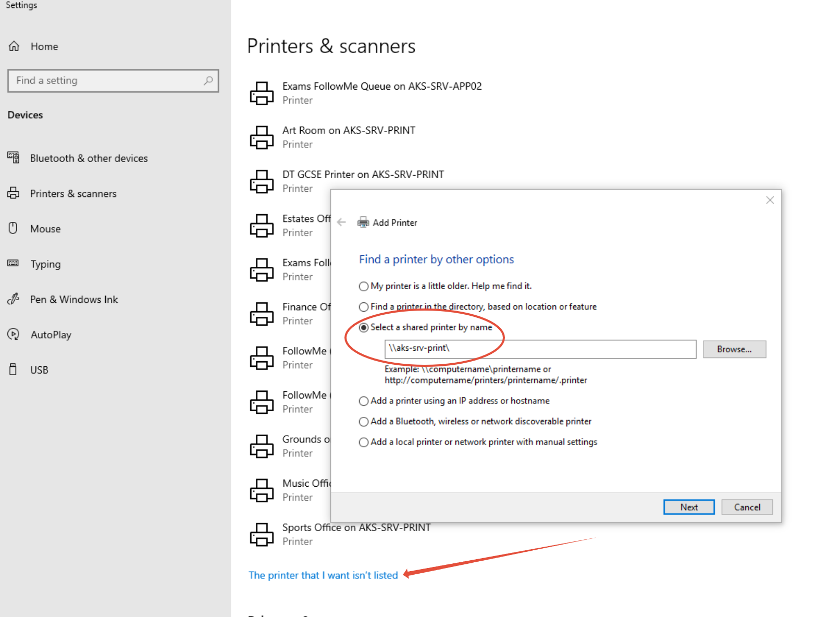The width and height of the screenshot is (840, 617).
Task: Click the Bluetooth & other devices icon
Action: (14, 157)
